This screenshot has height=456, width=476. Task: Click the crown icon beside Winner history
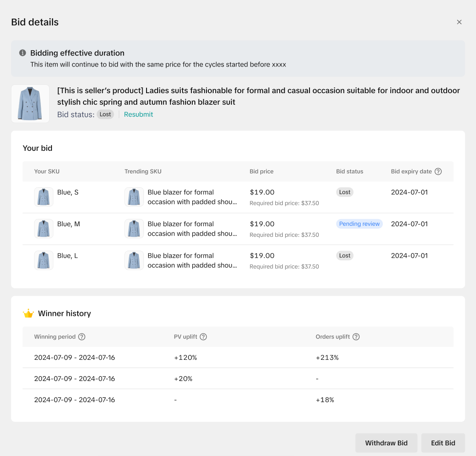tap(28, 314)
